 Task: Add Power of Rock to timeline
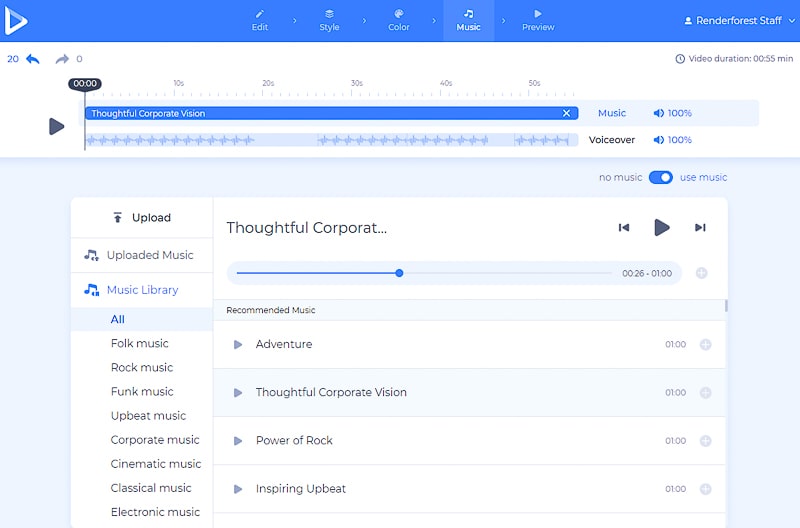(x=705, y=441)
